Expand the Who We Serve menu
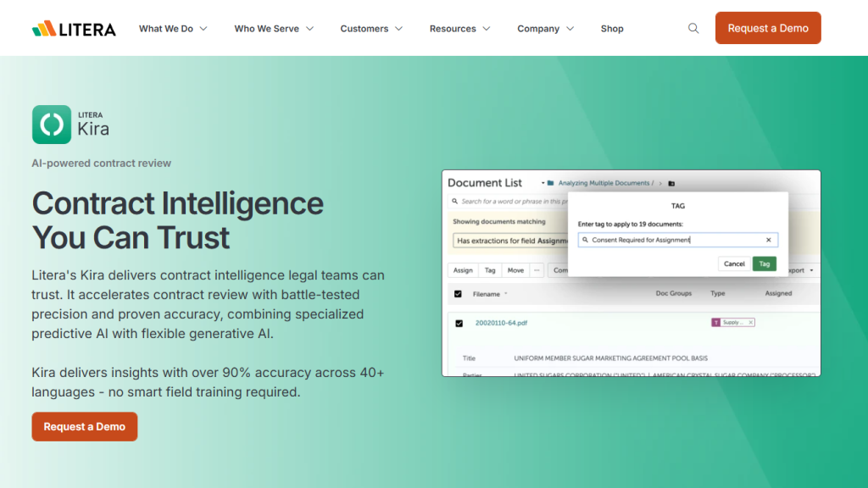The height and width of the screenshot is (488, 868). pos(274,29)
